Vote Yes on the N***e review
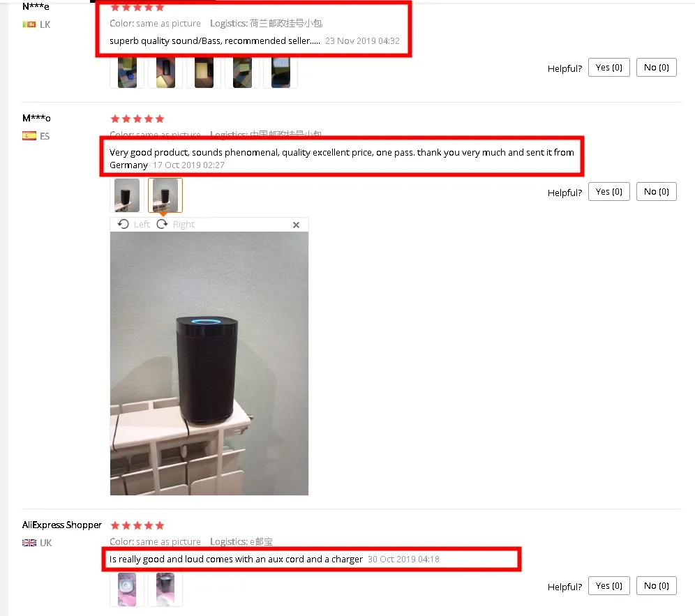This screenshot has width=695, height=616. (x=608, y=68)
